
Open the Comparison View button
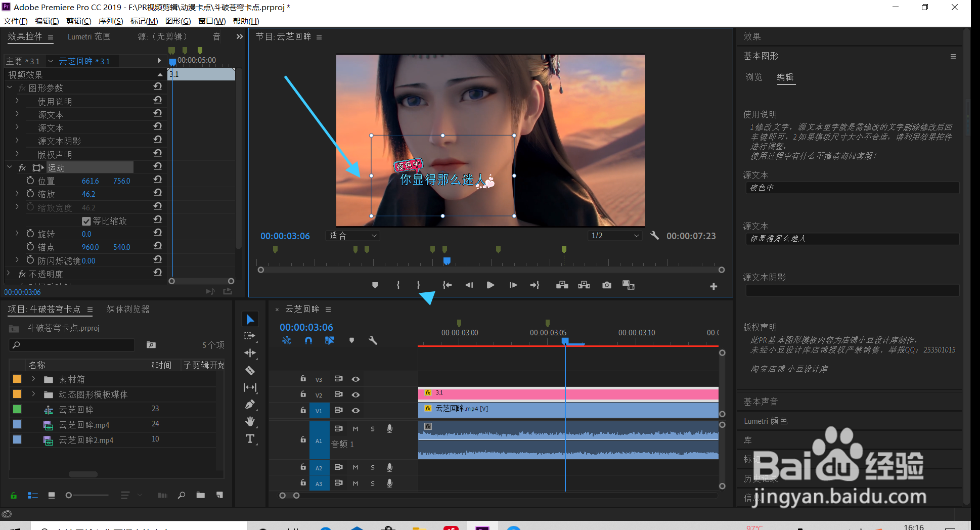[x=629, y=285]
